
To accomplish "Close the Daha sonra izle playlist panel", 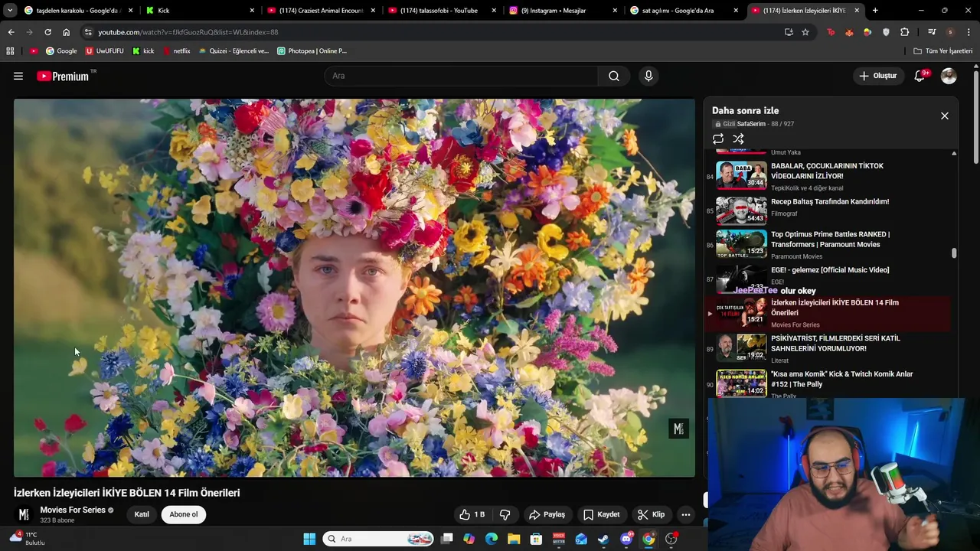I will pos(945,116).
